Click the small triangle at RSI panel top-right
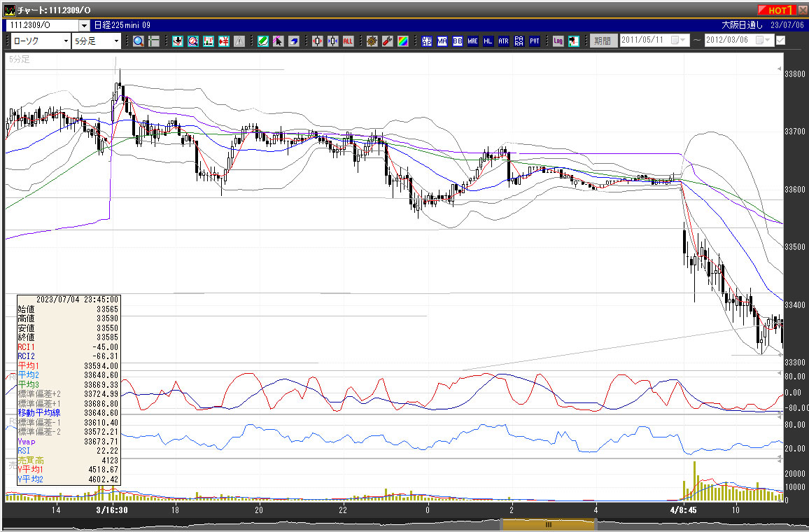This screenshot has width=809, height=532. pyautogui.click(x=779, y=417)
